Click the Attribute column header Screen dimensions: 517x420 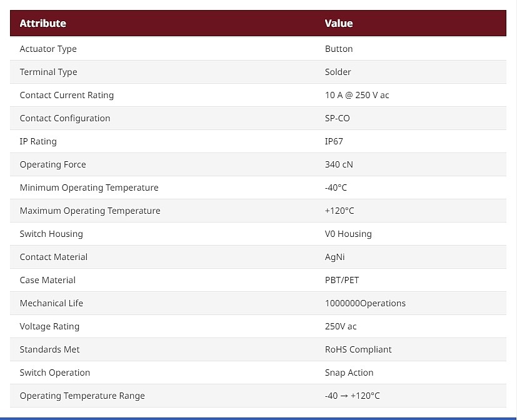(43, 23)
